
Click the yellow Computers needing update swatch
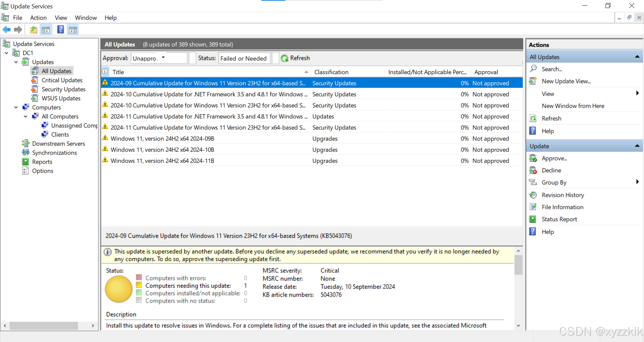[139, 285]
